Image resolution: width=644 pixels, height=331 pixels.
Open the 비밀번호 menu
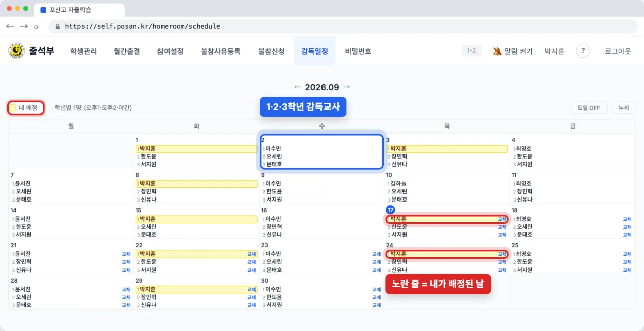[x=358, y=51]
